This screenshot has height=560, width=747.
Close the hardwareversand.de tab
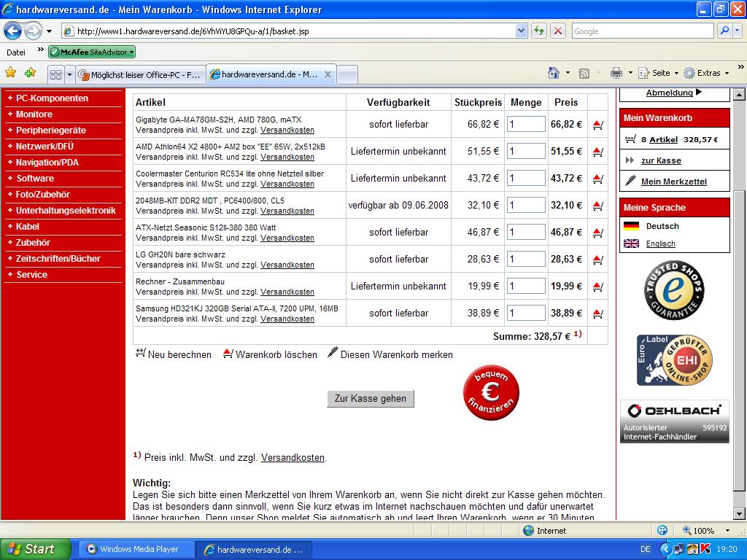coord(328,74)
